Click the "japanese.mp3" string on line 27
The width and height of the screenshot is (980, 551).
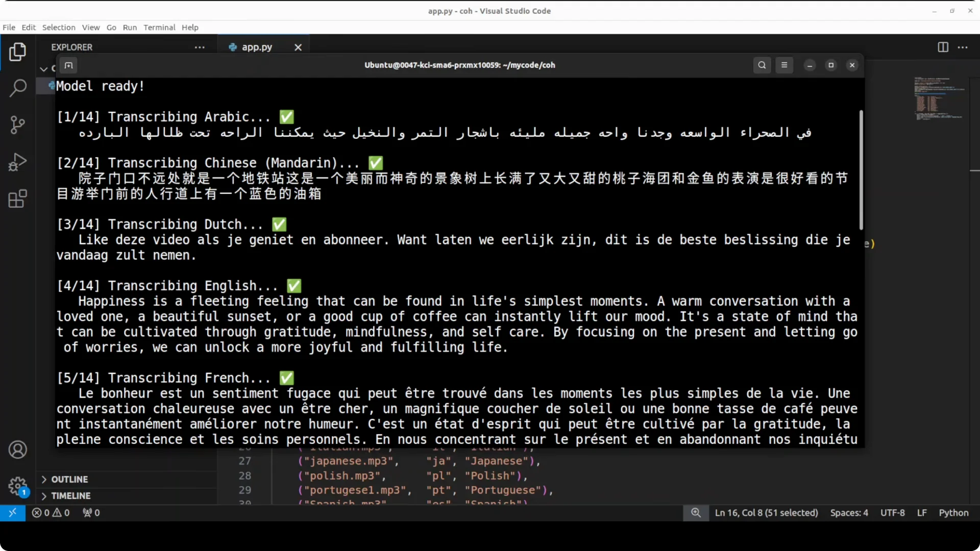349,461
